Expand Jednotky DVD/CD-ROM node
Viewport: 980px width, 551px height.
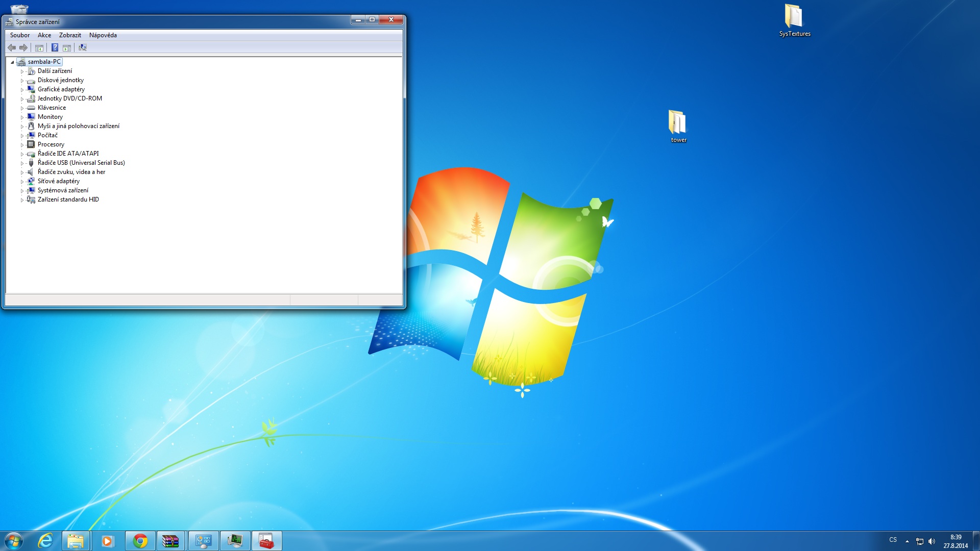pos(22,99)
